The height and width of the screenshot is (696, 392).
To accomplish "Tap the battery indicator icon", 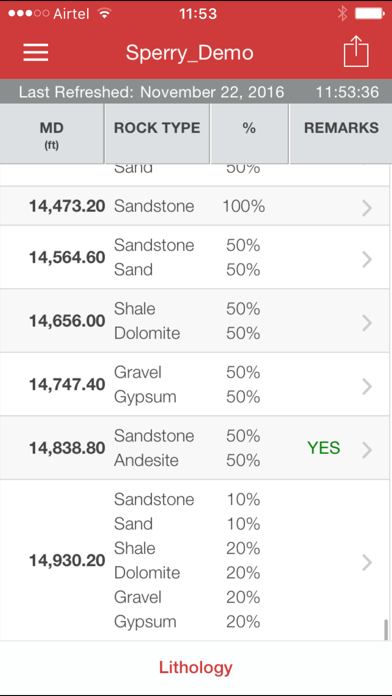I will click(x=369, y=14).
